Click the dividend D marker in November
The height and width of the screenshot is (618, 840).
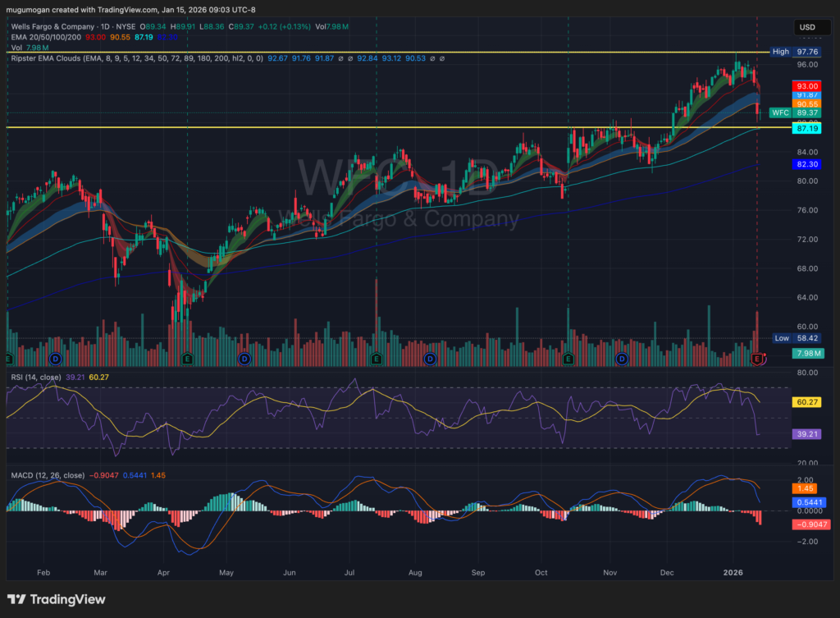pyautogui.click(x=622, y=359)
